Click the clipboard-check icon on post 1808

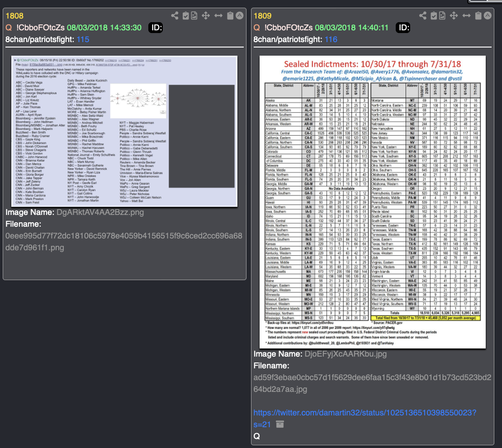pos(186,15)
